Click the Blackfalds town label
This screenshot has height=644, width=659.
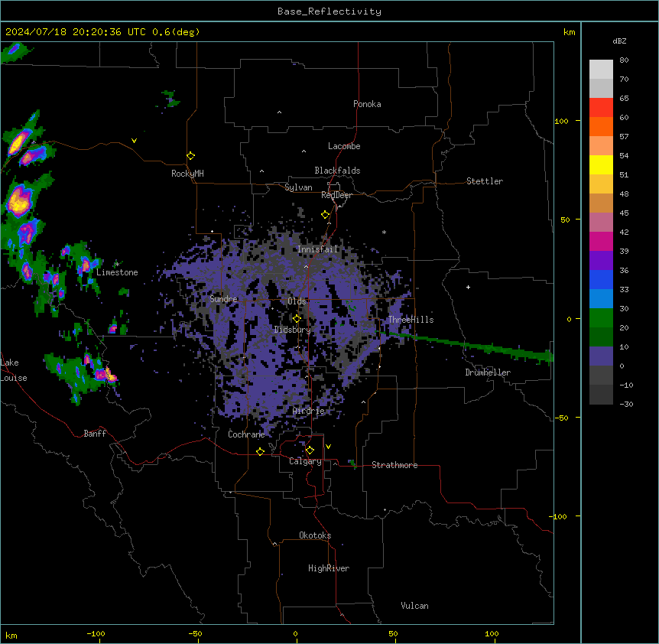coord(337,171)
